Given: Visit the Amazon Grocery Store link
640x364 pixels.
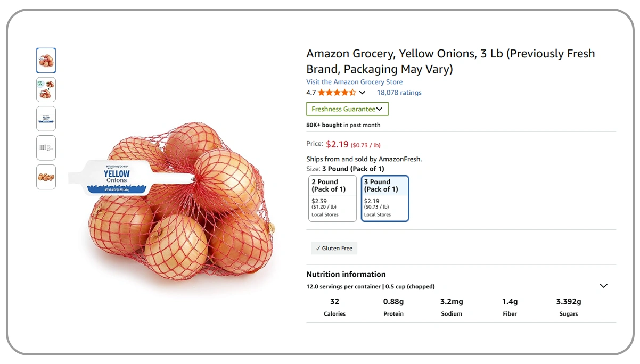Looking at the screenshot, I should coord(354,82).
